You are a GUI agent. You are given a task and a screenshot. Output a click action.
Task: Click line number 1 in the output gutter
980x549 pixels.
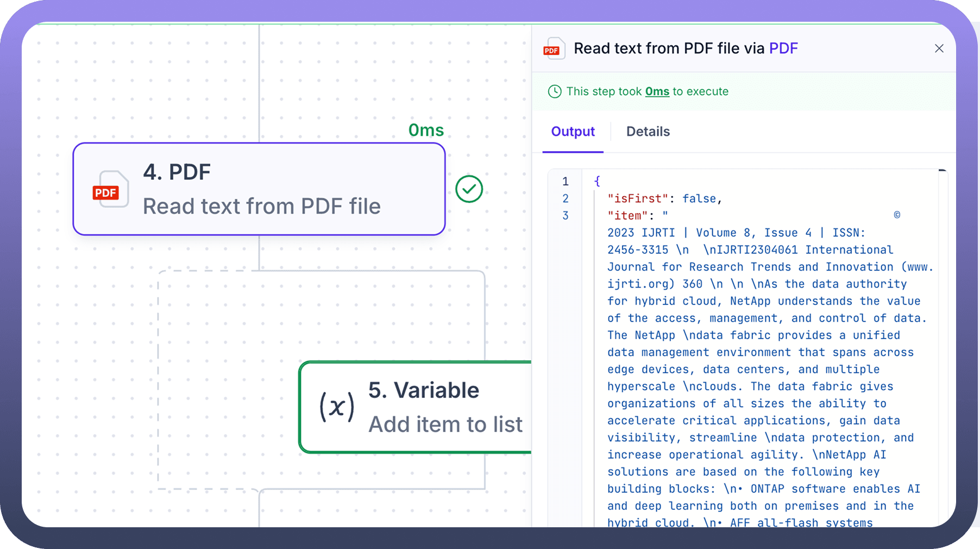(x=566, y=182)
